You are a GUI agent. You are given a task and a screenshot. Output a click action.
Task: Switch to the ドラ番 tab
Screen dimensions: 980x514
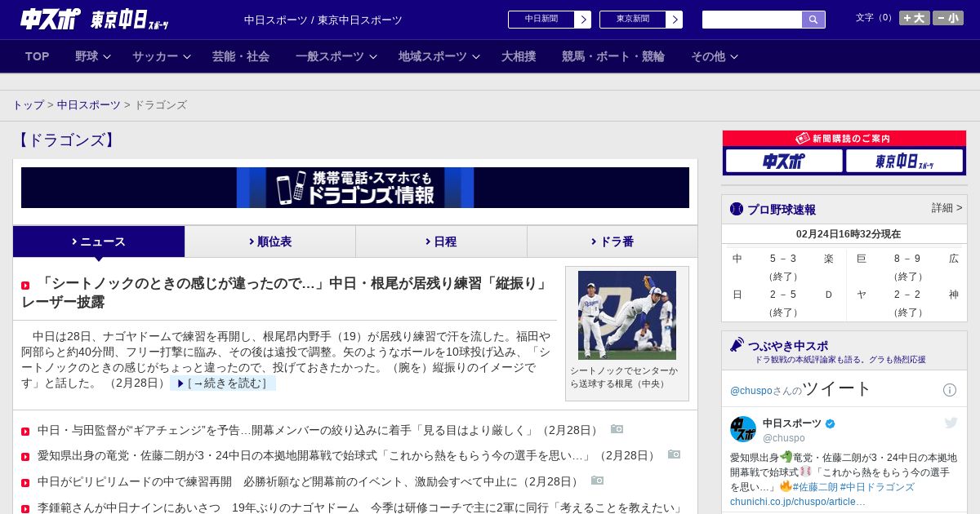(x=612, y=241)
